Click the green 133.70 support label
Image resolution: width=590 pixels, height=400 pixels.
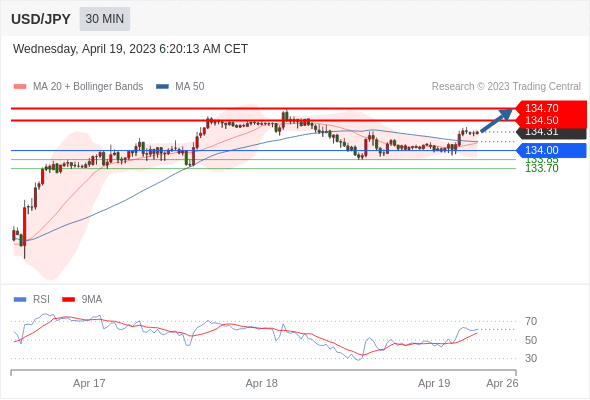point(542,169)
